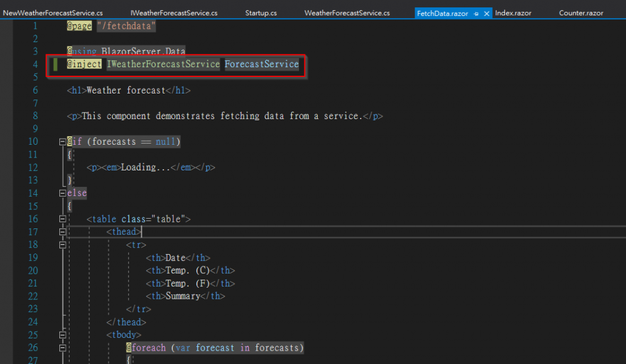
Task: Click line number 8 in the gutter
Action: (x=35, y=116)
